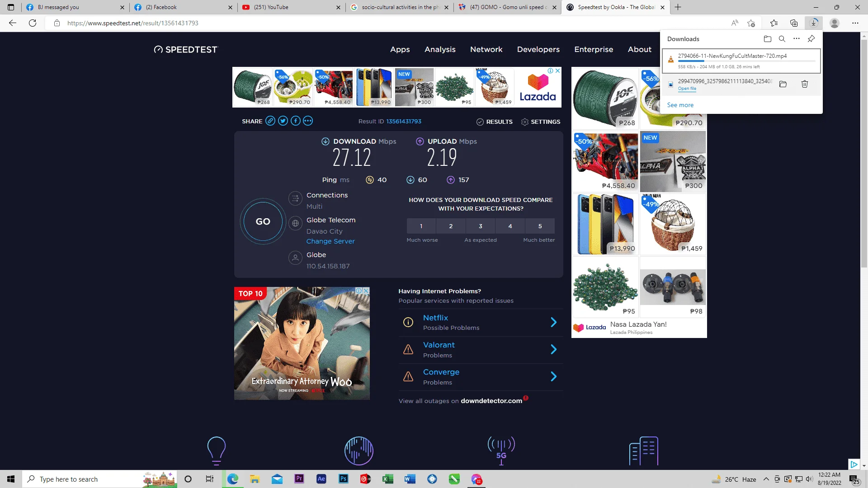Rate download speed as 1, much worse
The image size is (868, 488).
pos(421,226)
